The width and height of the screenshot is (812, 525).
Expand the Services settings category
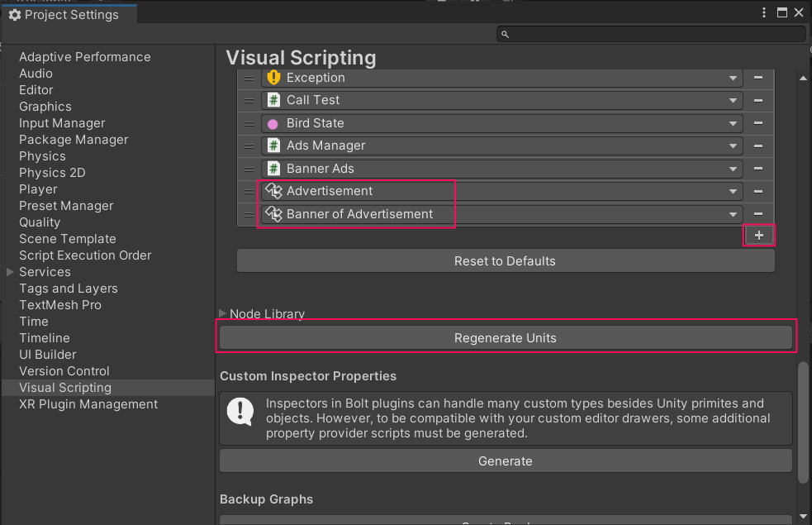coord(10,272)
